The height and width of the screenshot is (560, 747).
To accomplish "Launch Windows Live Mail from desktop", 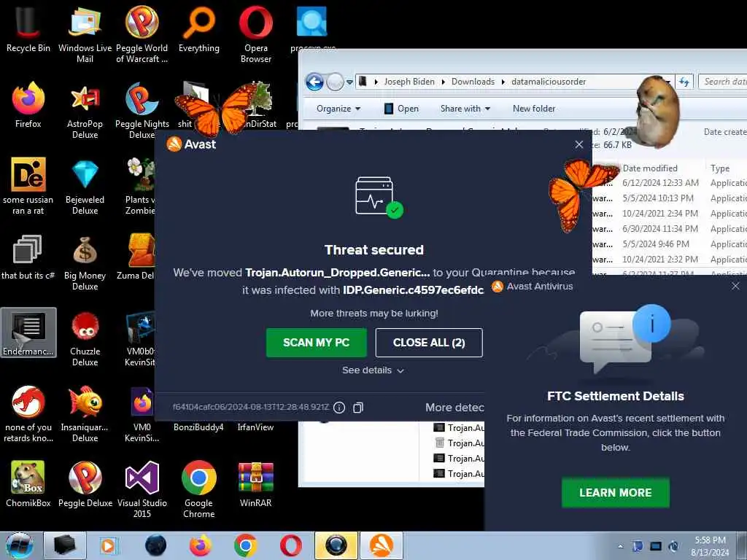I will 85,34.
